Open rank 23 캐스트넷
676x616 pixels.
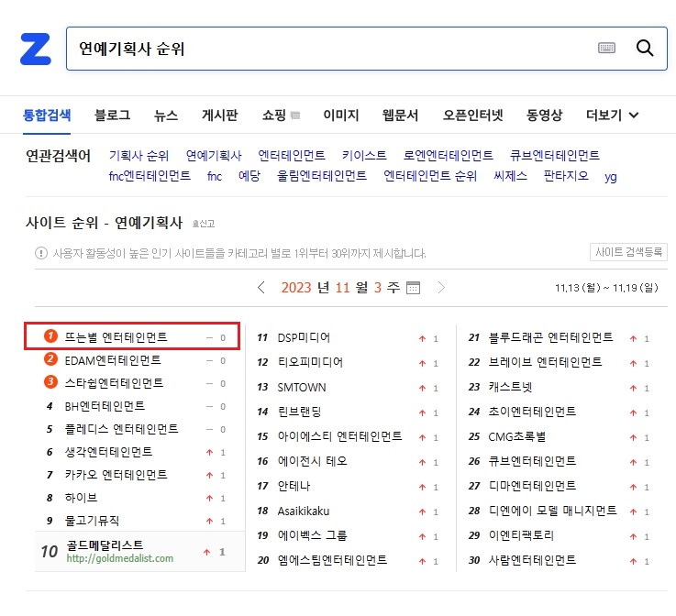click(x=511, y=387)
